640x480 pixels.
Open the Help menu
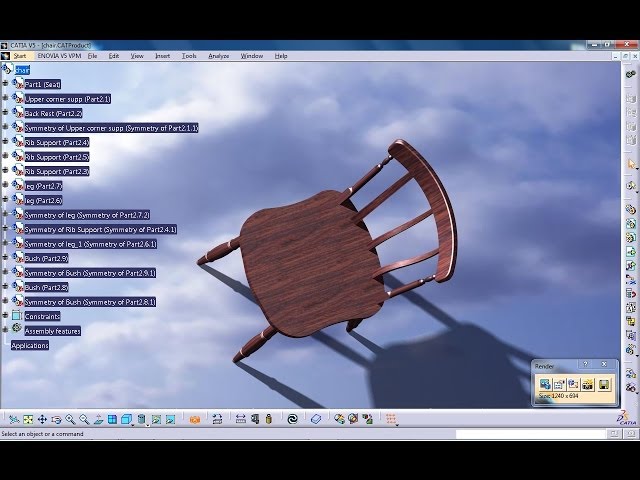click(x=281, y=56)
